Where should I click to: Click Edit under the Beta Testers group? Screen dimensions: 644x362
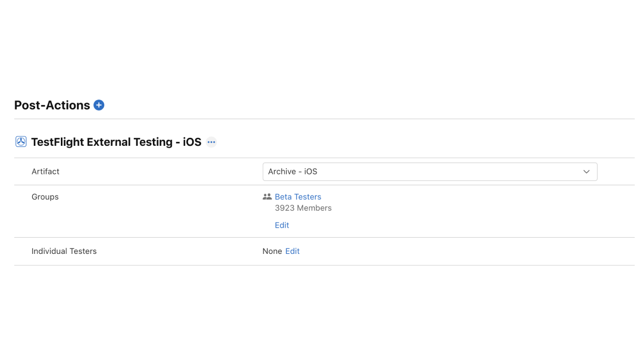click(x=282, y=225)
